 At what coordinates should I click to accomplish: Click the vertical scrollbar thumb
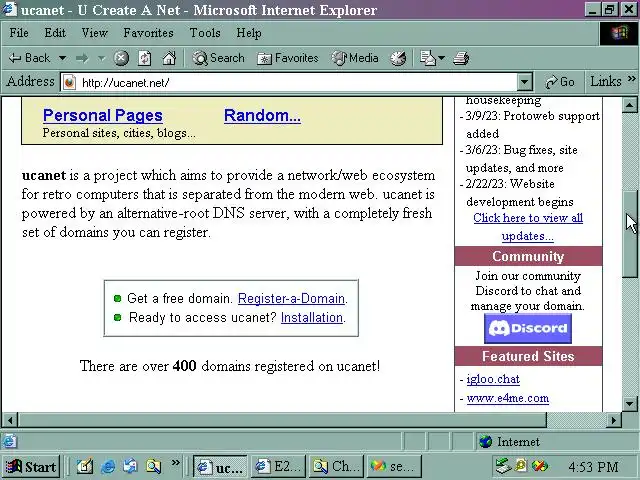point(629,234)
